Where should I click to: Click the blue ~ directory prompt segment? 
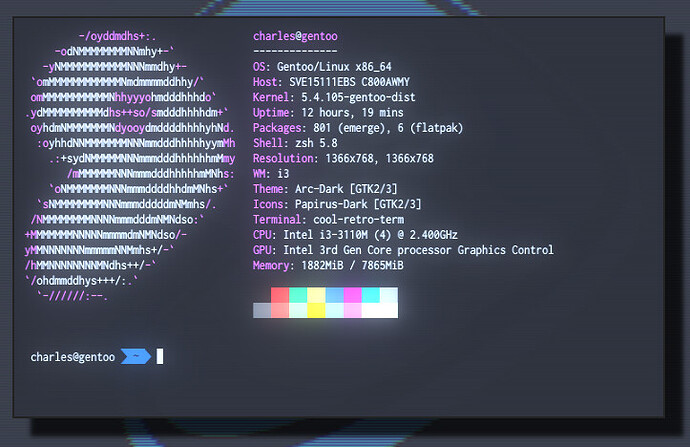click(x=136, y=356)
